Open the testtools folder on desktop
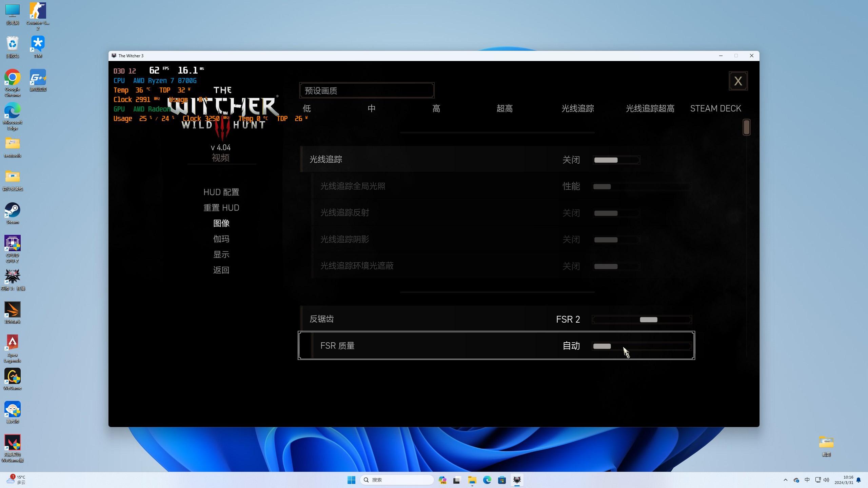 13,147
